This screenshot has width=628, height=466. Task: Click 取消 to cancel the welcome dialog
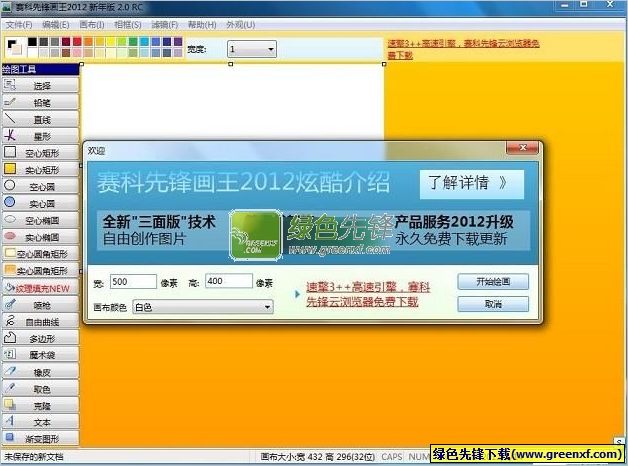[x=493, y=304]
